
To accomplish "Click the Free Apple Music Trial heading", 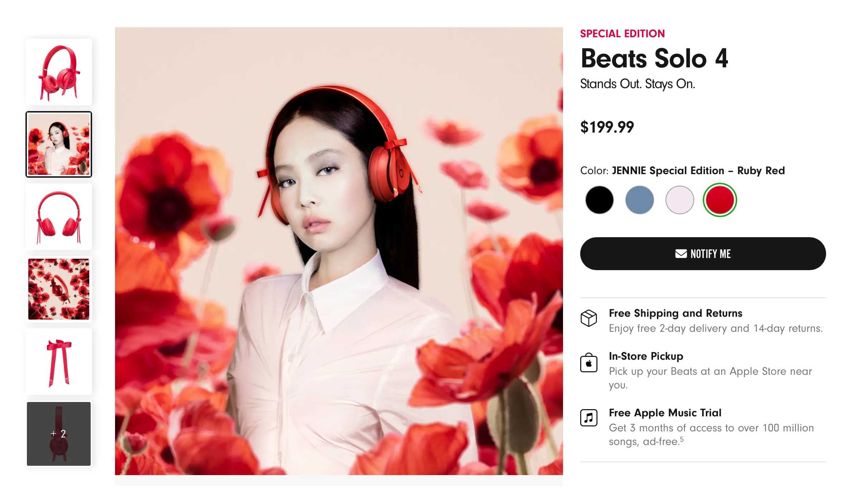I will pos(665,413).
